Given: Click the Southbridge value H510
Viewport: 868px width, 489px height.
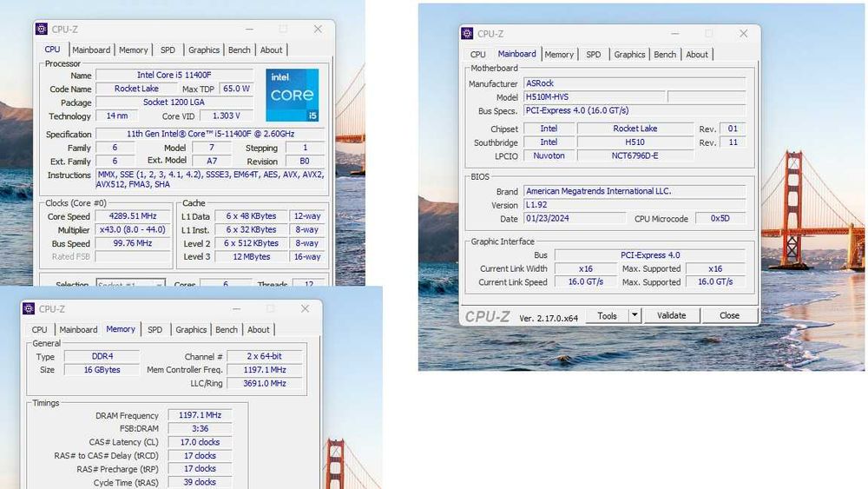Looking at the screenshot, I should coord(635,142).
